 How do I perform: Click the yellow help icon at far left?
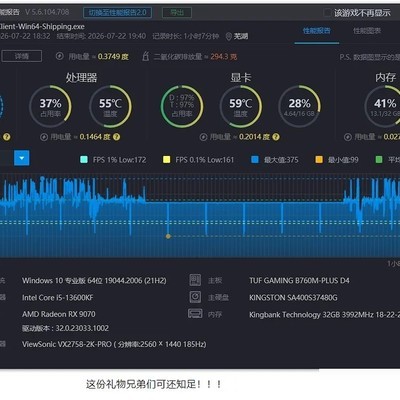[x=7, y=137]
